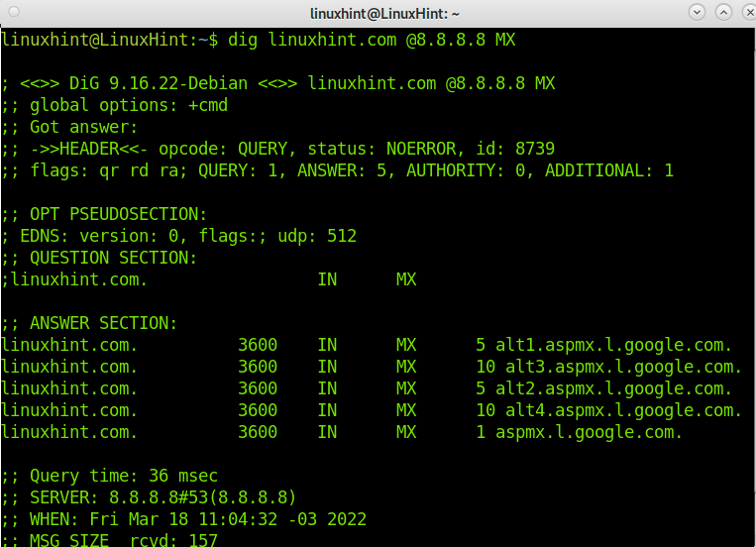Click 'ANSWER: 5' in the flags line
The image size is (756, 547).
pyautogui.click(x=342, y=170)
